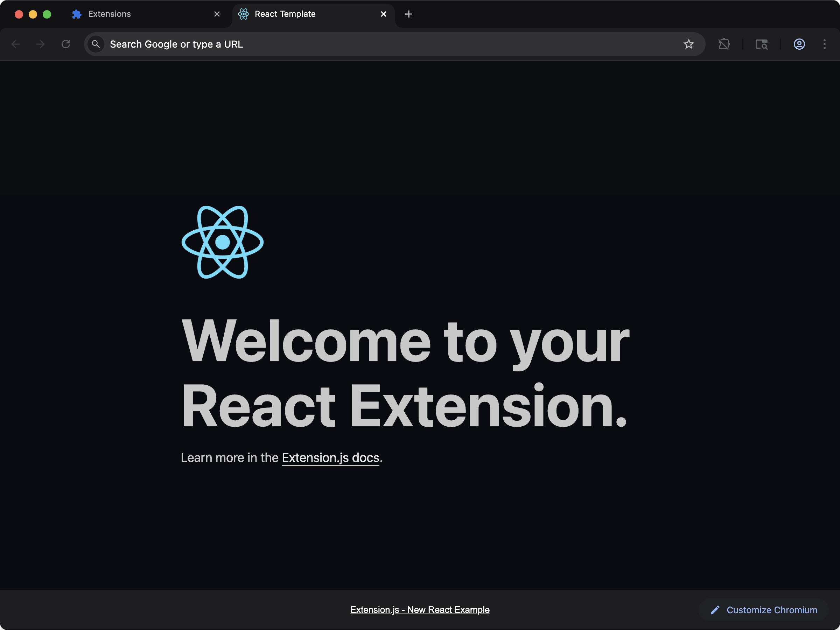Image resolution: width=840 pixels, height=630 pixels.
Task: Bookmark this page with the star icon
Action: [x=689, y=44]
